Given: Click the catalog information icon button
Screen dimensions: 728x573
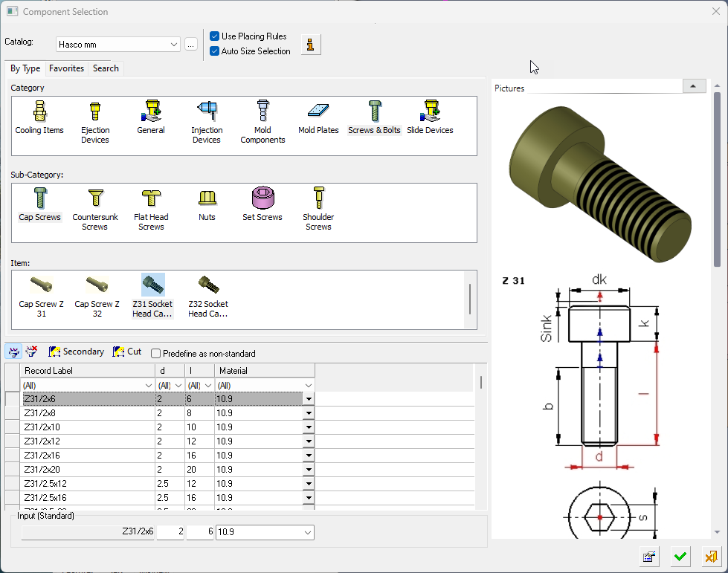Looking at the screenshot, I should click(x=311, y=45).
